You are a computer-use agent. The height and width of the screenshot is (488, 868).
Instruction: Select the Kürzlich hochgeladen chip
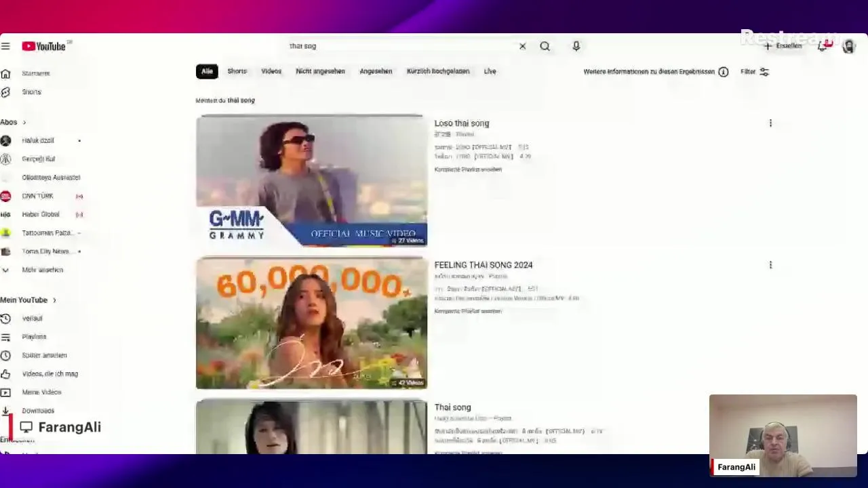438,71
